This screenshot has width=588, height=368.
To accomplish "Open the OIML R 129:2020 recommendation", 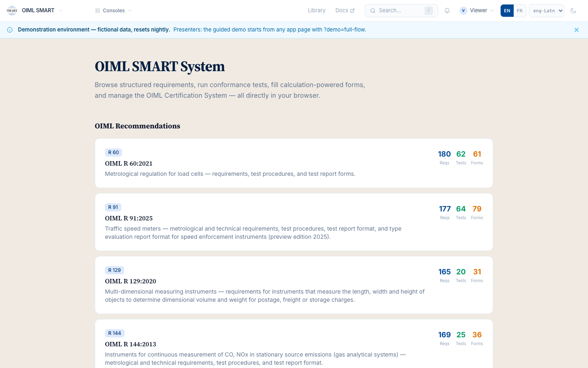I will (294, 285).
